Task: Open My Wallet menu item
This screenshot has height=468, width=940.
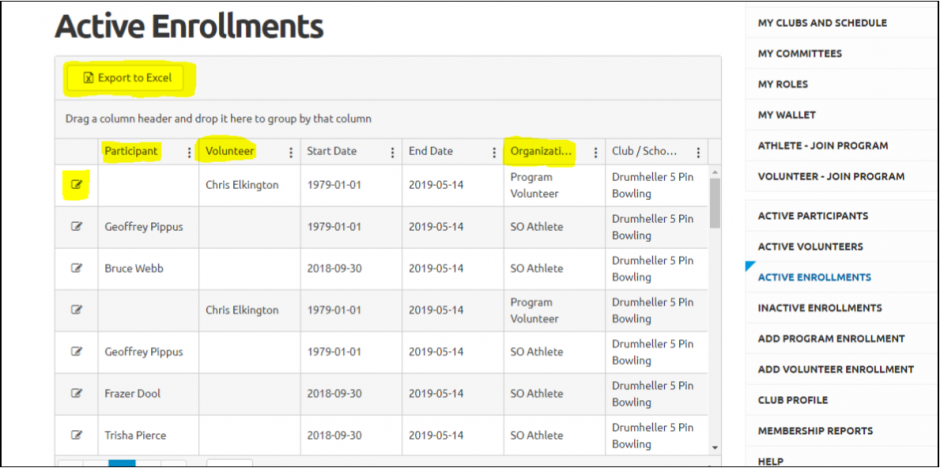Action: [x=787, y=115]
